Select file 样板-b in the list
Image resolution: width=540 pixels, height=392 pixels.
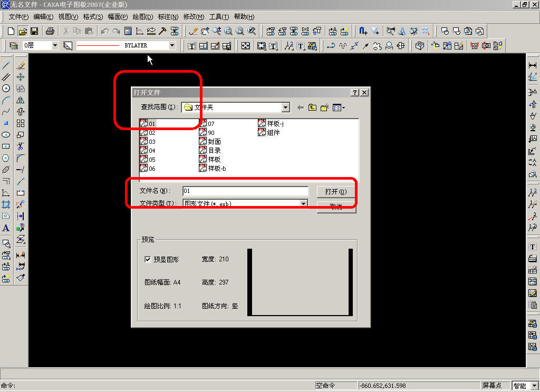point(213,168)
